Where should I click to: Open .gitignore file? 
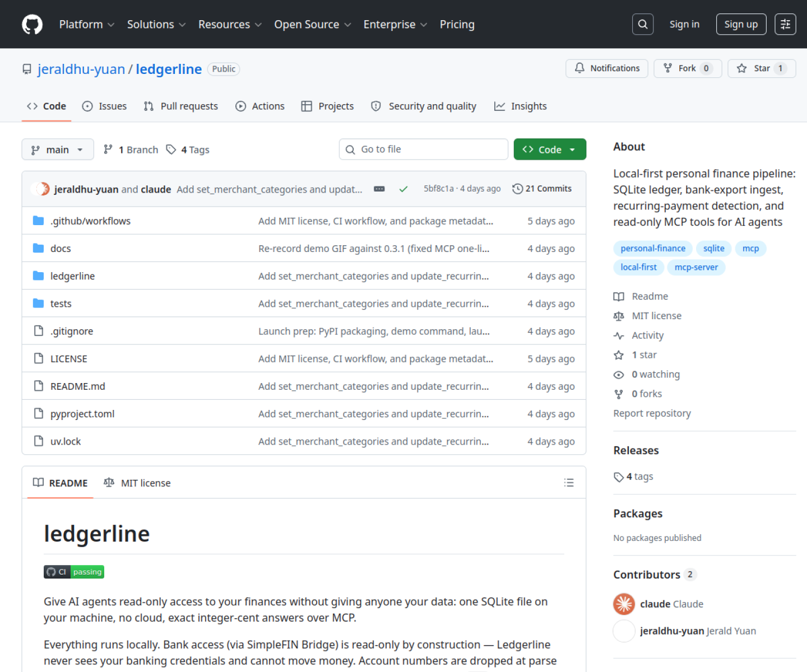pyautogui.click(x=72, y=331)
